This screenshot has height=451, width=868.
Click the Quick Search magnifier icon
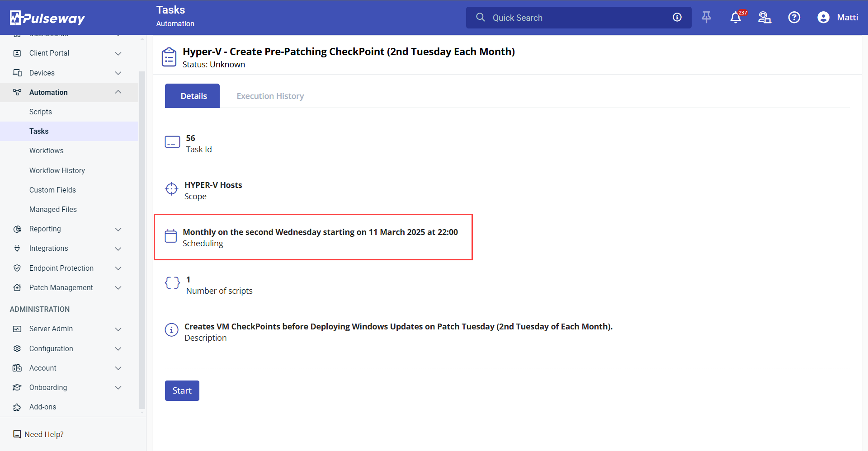(481, 17)
